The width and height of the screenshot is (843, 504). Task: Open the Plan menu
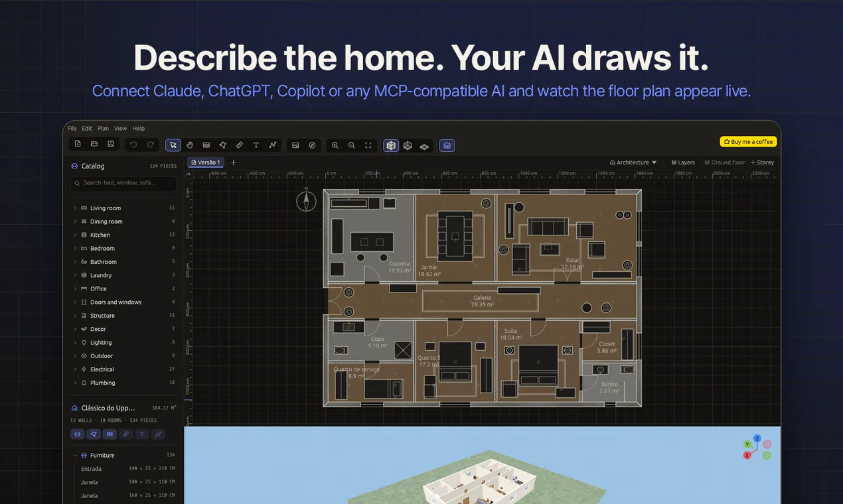[x=103, y=129]
